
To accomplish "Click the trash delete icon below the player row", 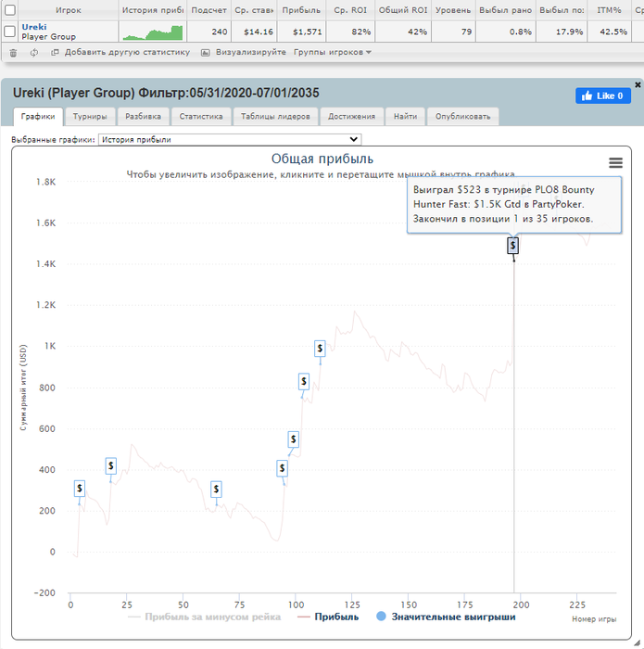I will (x=13, y=53).
